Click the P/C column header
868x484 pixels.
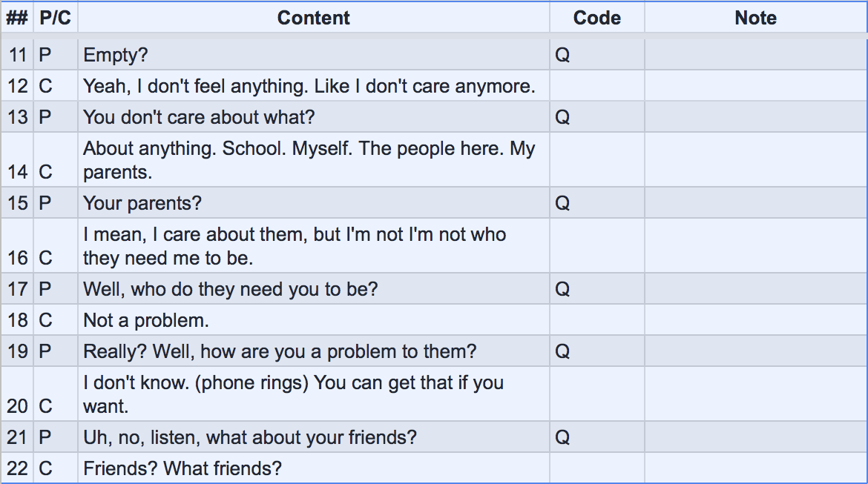[56, 19]
